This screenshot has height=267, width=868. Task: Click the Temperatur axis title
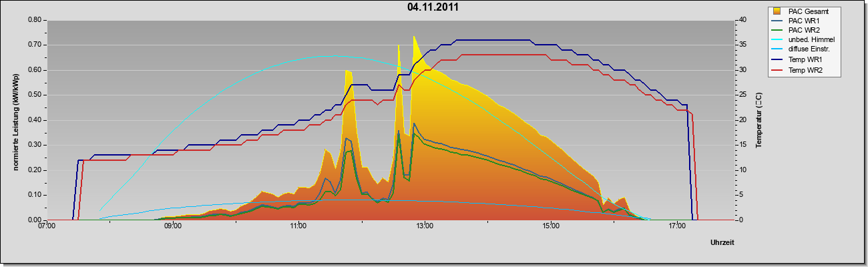[x=758, y=120]
